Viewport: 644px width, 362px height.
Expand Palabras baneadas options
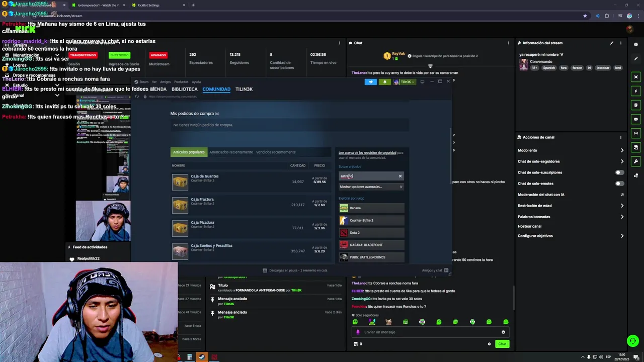click(x=622, y=217)
